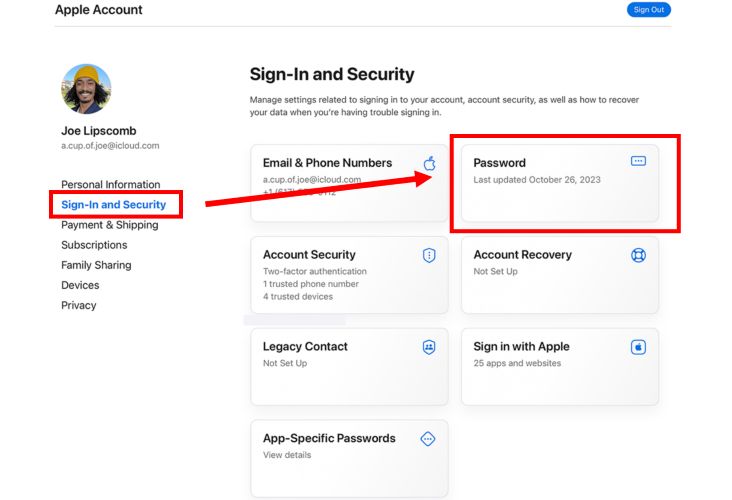Click the Password dots icon

pyautogui.click(x=639, y=161)
